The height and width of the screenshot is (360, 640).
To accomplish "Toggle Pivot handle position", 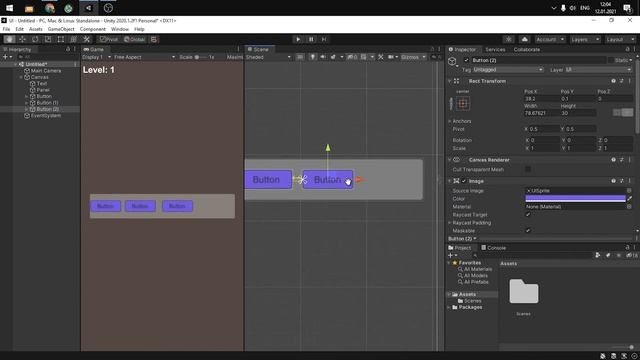I will [x=109, y=39].
